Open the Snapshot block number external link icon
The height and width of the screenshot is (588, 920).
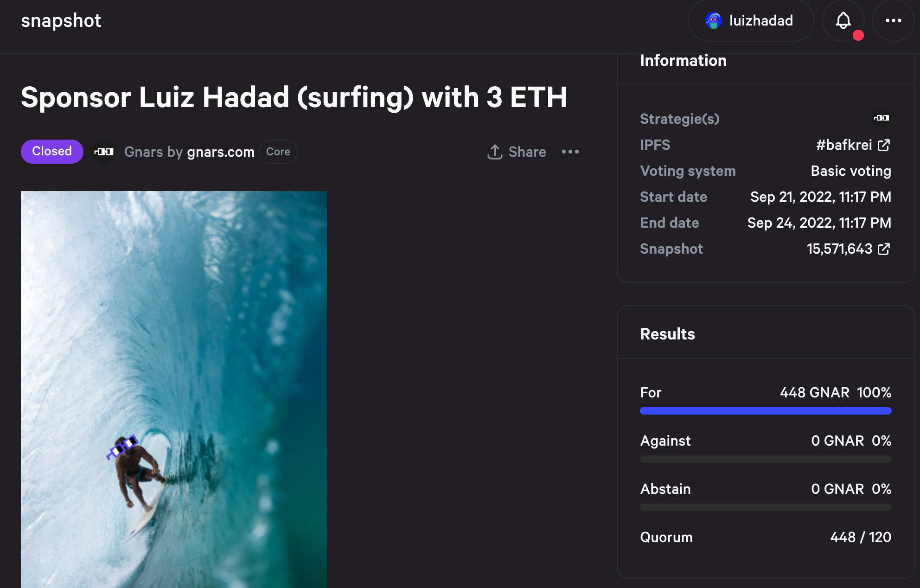tap(884, 249)
